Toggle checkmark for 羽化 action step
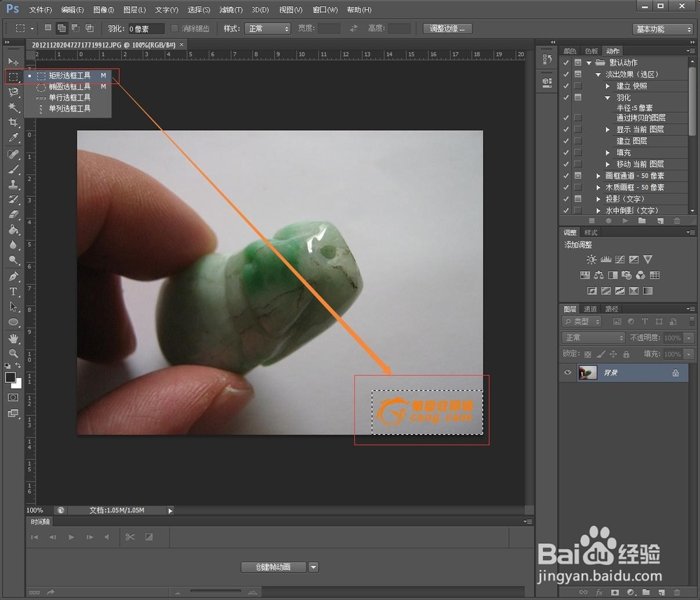This screenshot has height=600, width=700. tap(566, 97)
